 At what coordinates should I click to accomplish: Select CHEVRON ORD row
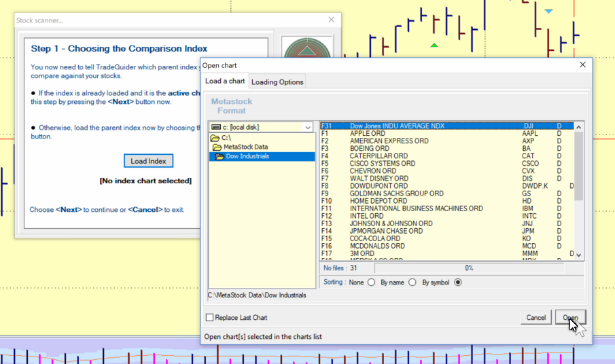coord(446,171)
